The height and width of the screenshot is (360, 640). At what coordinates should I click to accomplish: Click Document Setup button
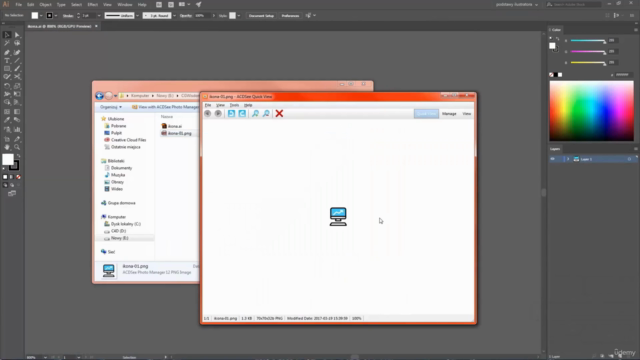[x=261, y=16]
